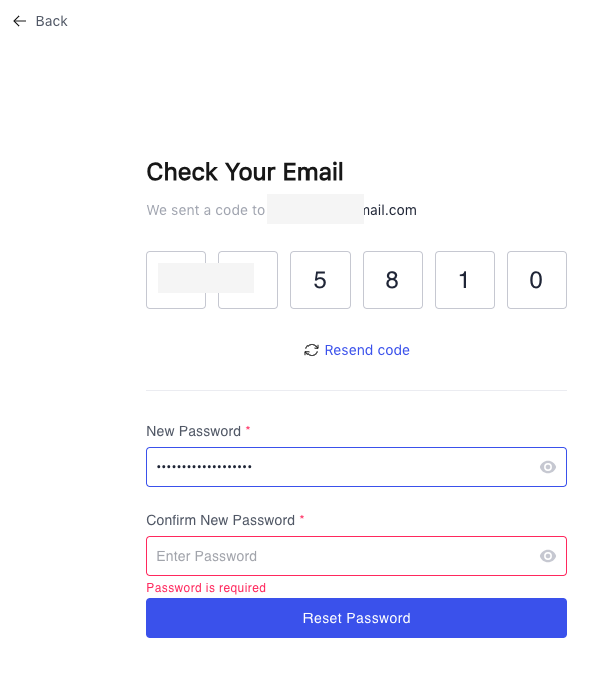Click into the Confirm New Password field

coord(341,556)
